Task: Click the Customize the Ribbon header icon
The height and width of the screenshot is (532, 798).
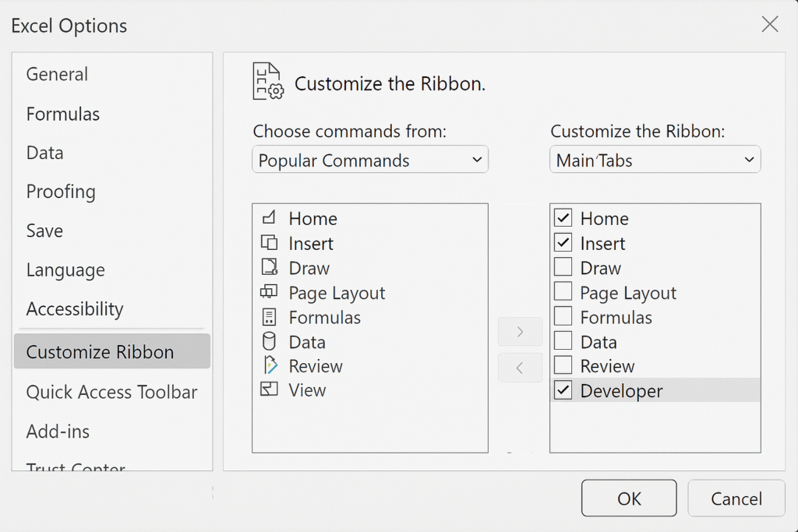Action: click(x=268, y=81)
